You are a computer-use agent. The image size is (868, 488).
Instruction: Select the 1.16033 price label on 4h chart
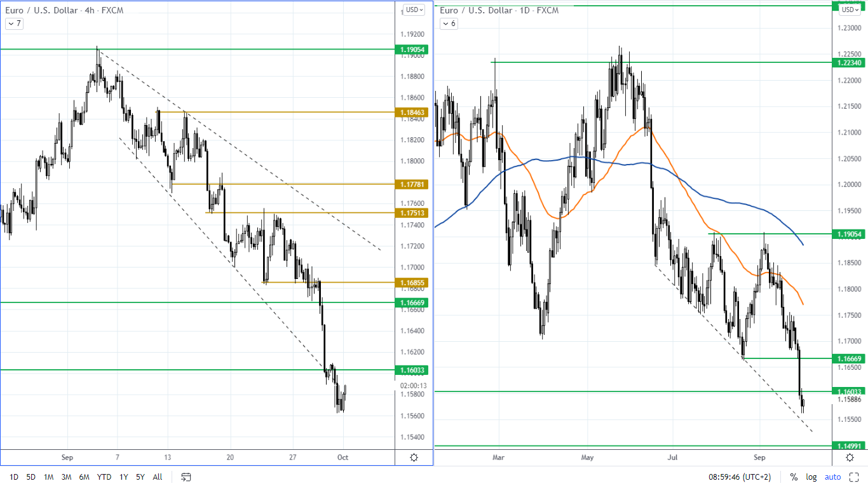(x=413, y=370)
